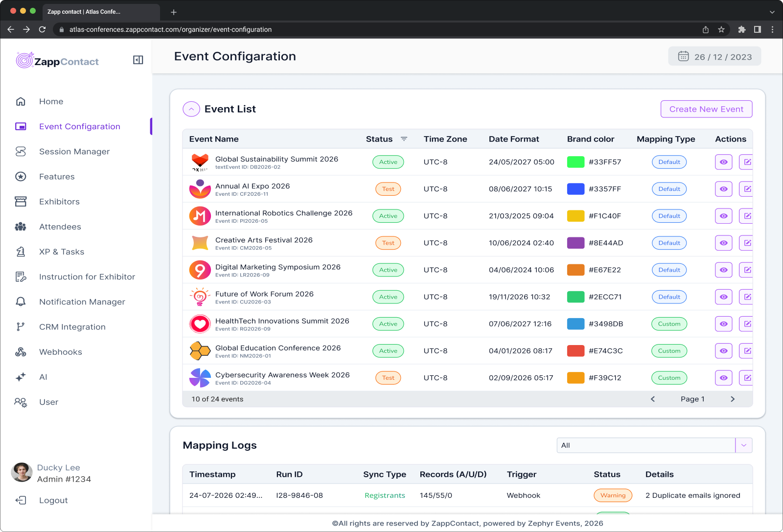Screen dimensions: 783x532
Task: Click red #E74C3C color swatch
Action: click(x=576, y=350)
